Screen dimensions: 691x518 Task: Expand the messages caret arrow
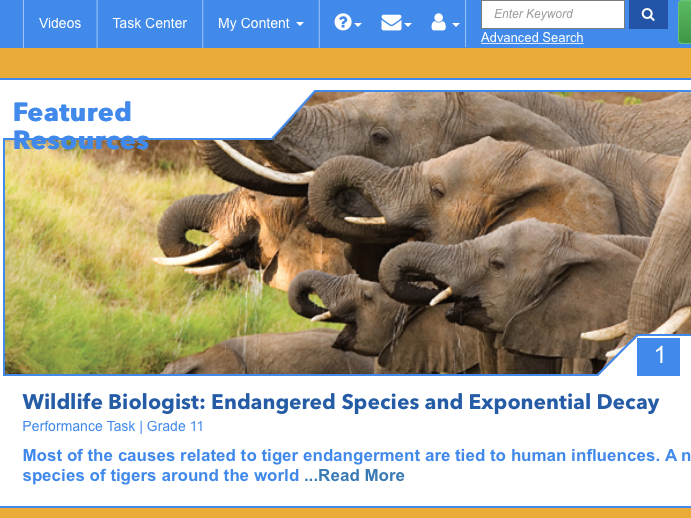coord(408,25)
